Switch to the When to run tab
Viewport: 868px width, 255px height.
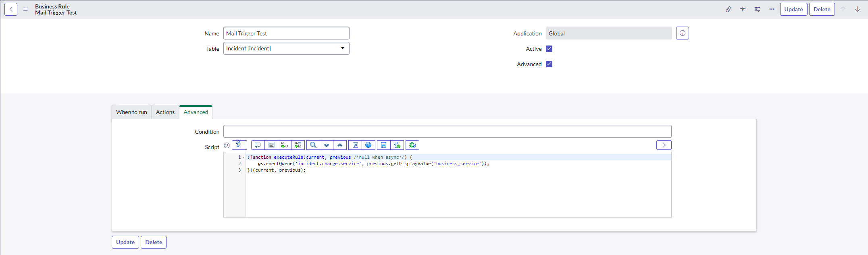[131, 112]
